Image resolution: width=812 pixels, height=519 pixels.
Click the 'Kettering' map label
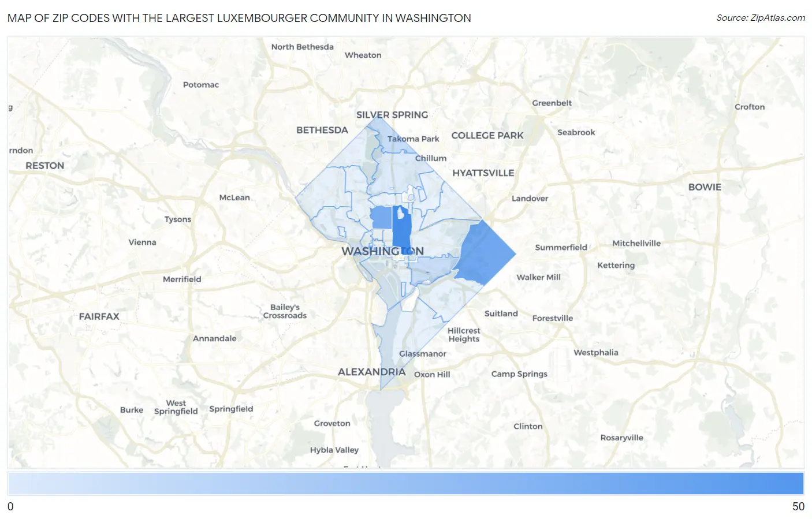coord(616,266)
